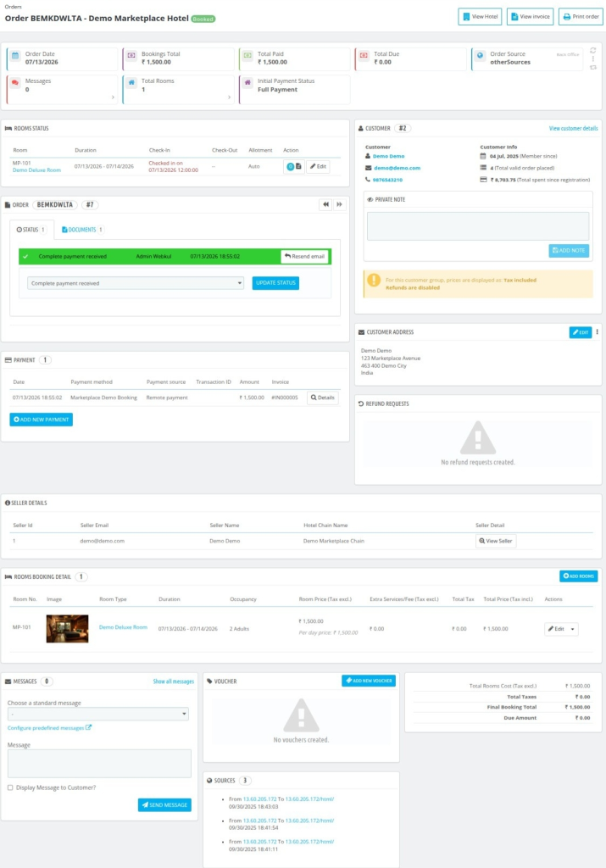Click the Print order button
The width and height of the screenshot is (606, 868).
pos(581,17)
